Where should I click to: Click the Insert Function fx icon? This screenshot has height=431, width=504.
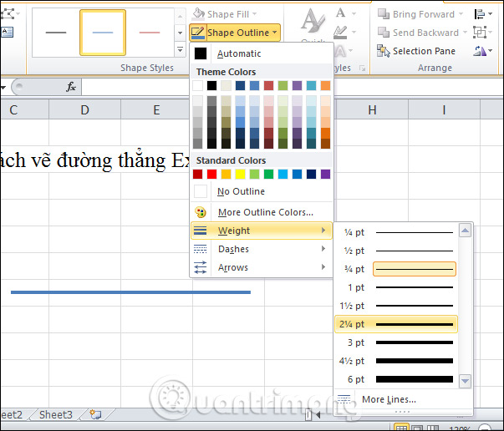tap(71, 87)
